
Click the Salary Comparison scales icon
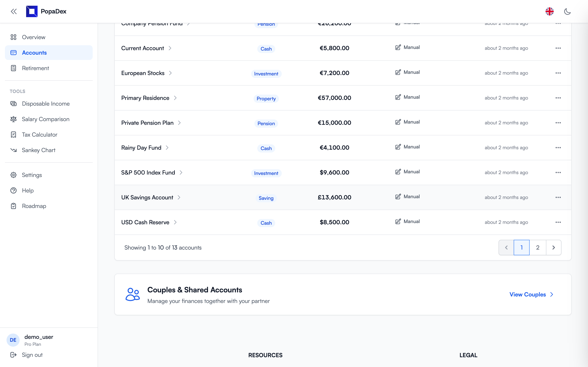click(x=13, y=119)
